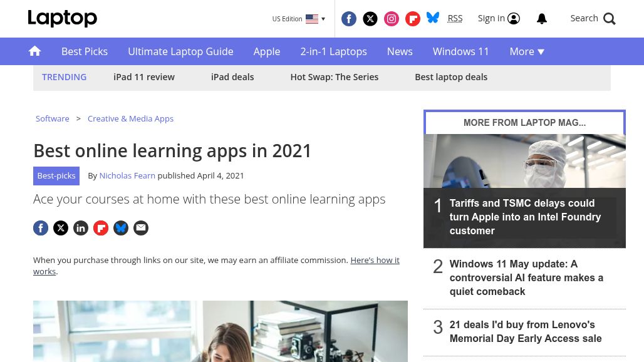Click the Best-picks tag button
The image size is (644, 362).
click(x=56, y=175)
